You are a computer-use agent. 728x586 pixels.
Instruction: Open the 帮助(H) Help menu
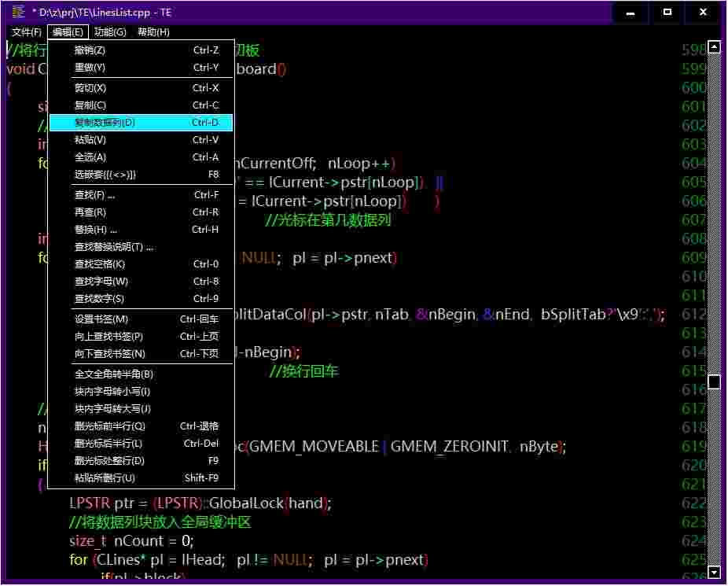(154, 31)
